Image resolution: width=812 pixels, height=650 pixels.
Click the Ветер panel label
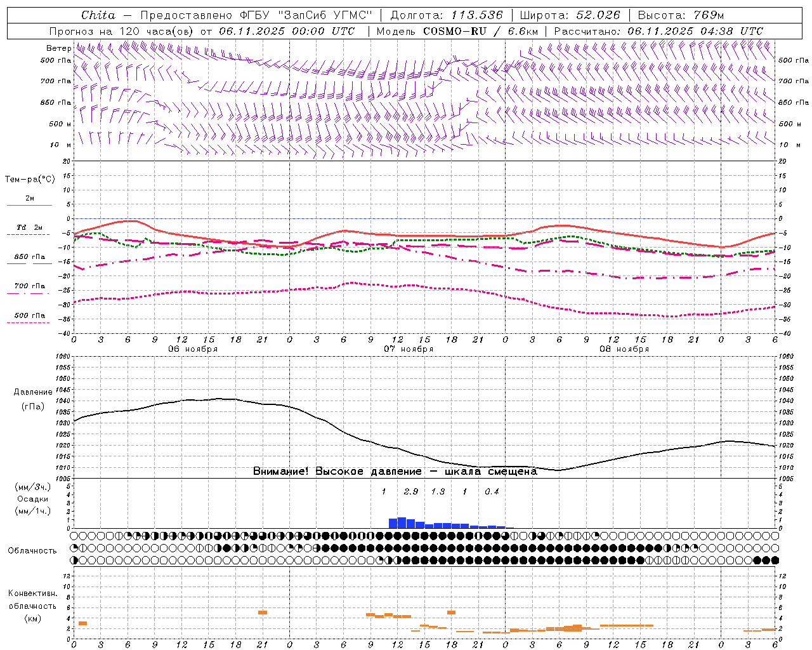58,48
